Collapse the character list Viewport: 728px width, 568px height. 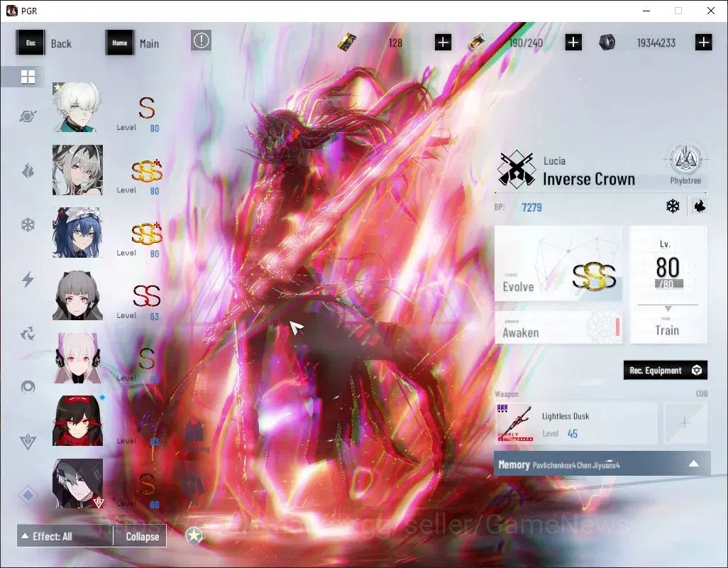coord(142,537)
